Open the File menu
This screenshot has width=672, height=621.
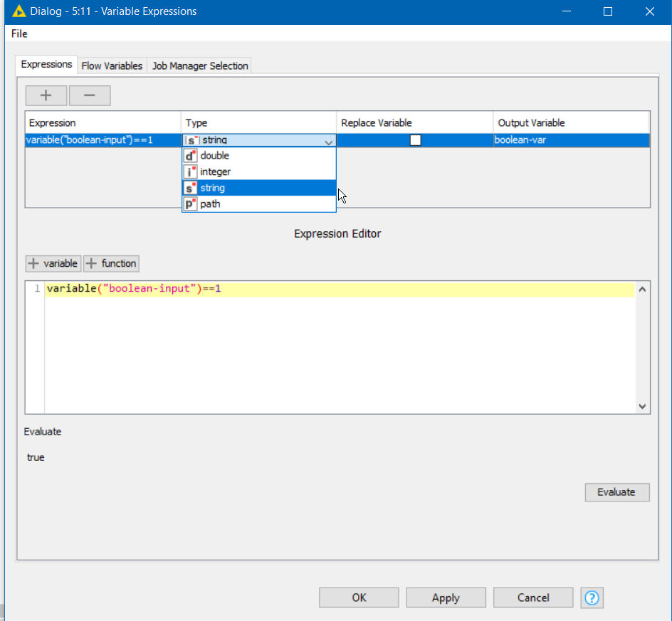click(19, 33)
